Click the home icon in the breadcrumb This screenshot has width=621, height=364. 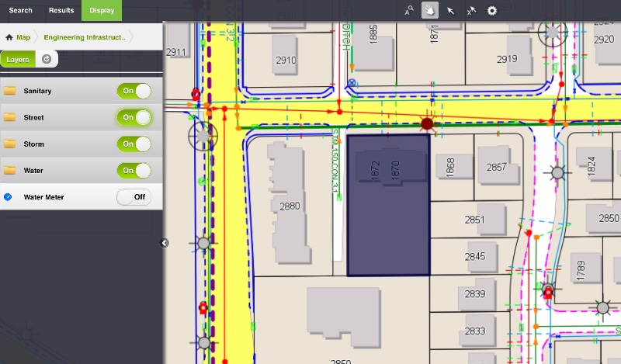[9, 36]
